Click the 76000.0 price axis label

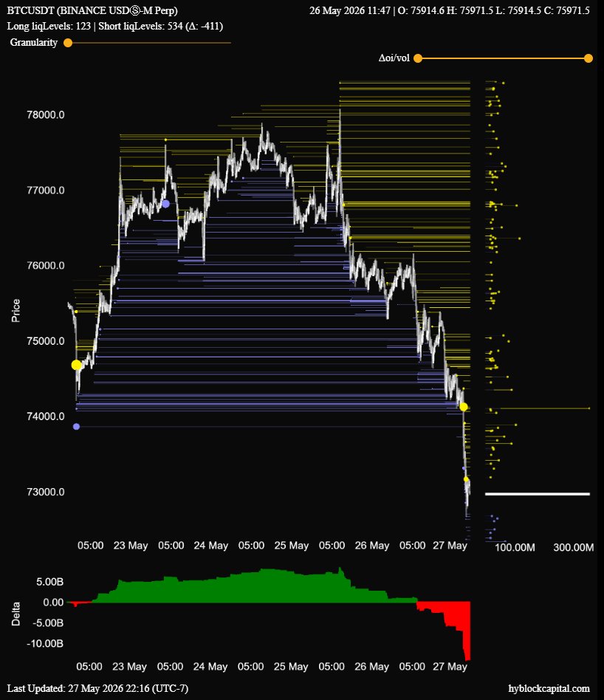[x=46, y=266]
